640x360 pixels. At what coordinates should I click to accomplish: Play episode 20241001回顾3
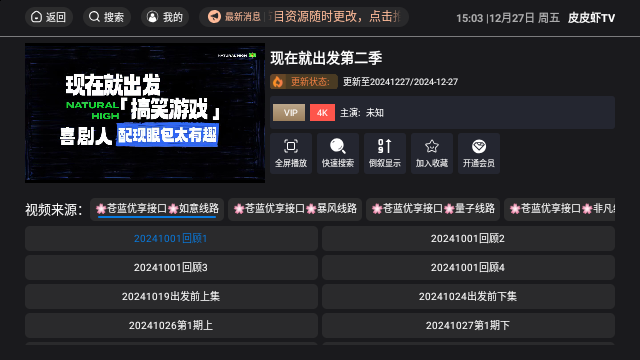pos(171,267)
